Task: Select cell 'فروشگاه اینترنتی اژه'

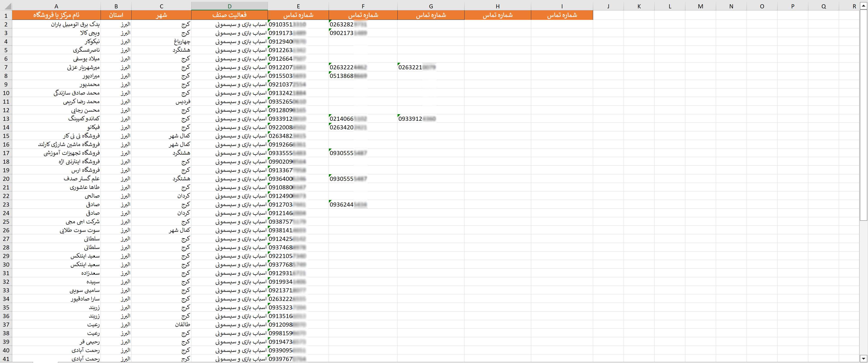Action: [x=56, y=161]
